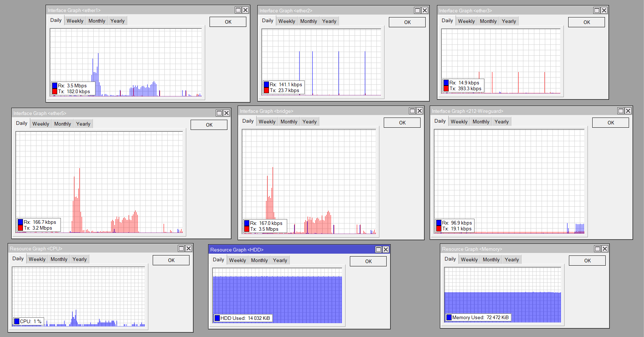Click OK in the HDD Resource Graph
Viewport: 644px width, 337px height.
click(x=368, y=261)
